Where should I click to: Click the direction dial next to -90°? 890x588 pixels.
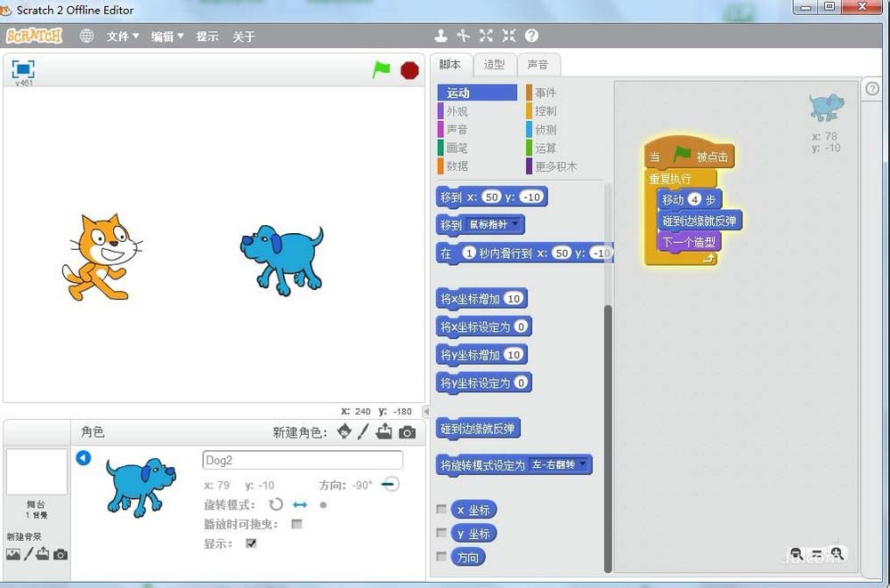tap(390, 485)
